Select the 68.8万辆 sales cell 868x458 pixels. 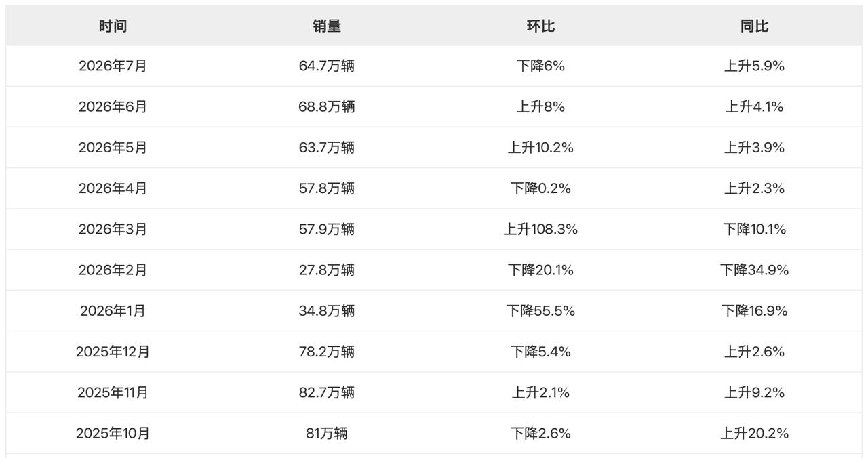coord(327,107)
